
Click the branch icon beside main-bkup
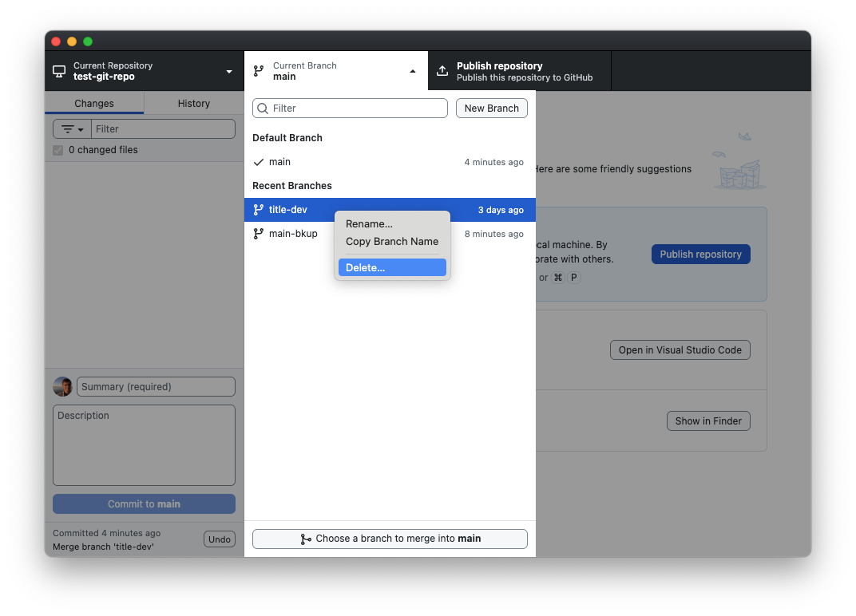[x=259, y=234]
